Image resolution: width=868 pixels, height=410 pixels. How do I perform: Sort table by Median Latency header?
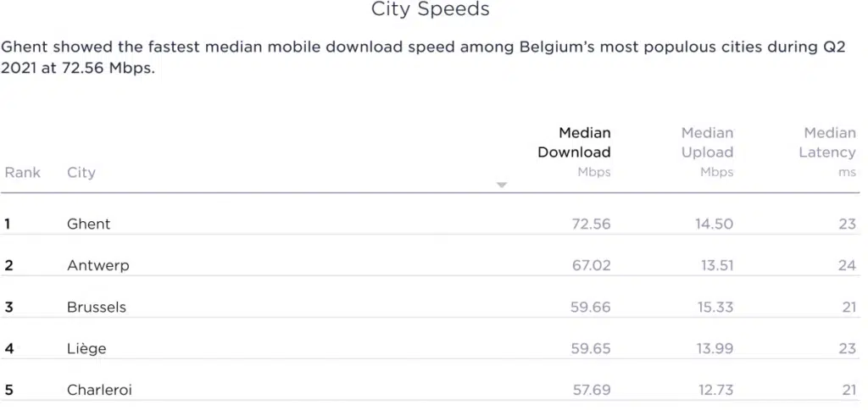pyautogui.click(x=827, y=142)
